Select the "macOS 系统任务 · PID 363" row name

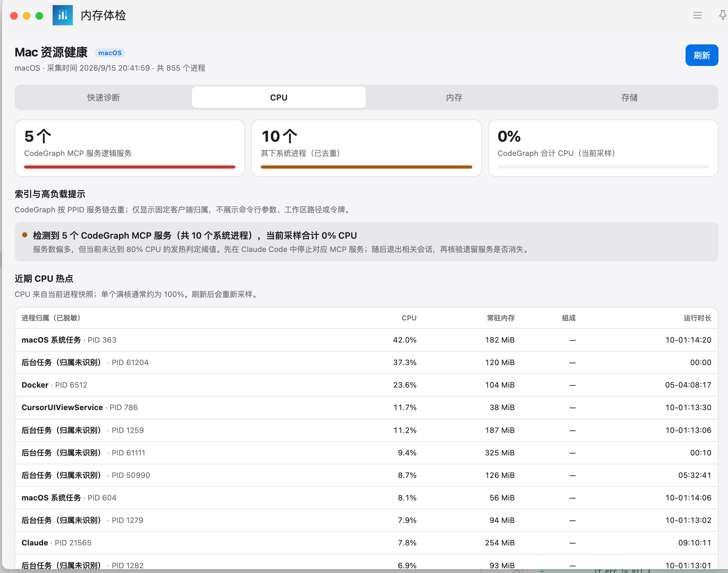click(69, 340)
